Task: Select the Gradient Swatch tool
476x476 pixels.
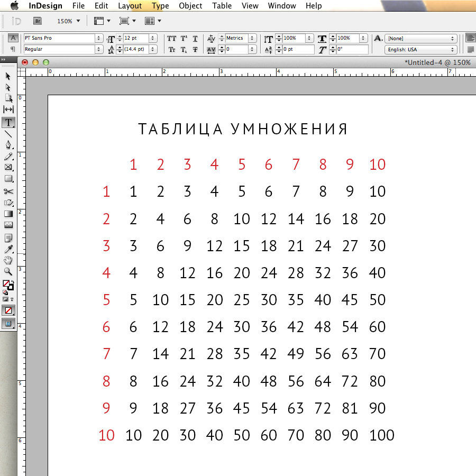Action: tap(8, 214)
